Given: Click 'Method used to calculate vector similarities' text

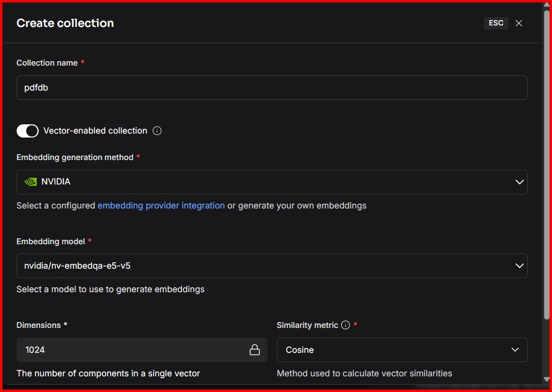Looking at the screenshot, I should [365, 373].
